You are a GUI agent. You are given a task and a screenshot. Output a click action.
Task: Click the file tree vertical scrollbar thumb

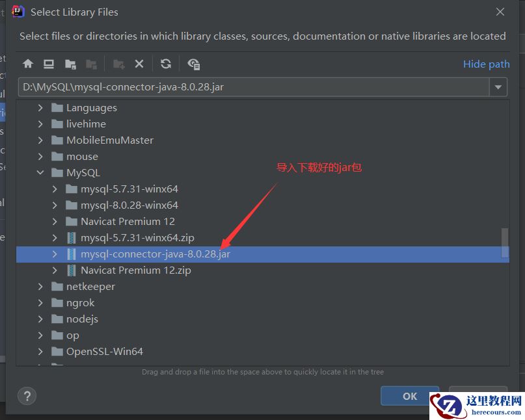[x=505, y=243]
